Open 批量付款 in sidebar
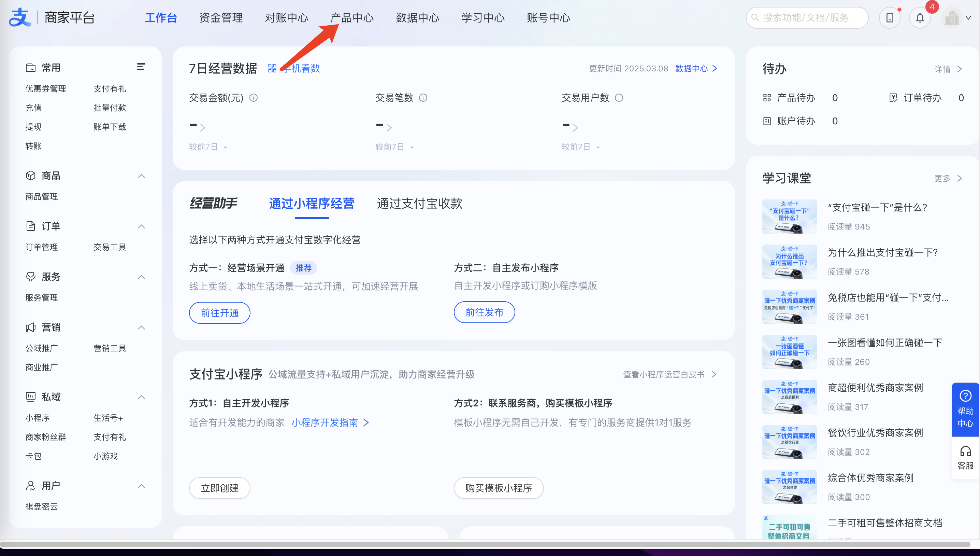Viewport: 980px width, 556px height. [110, 108]
